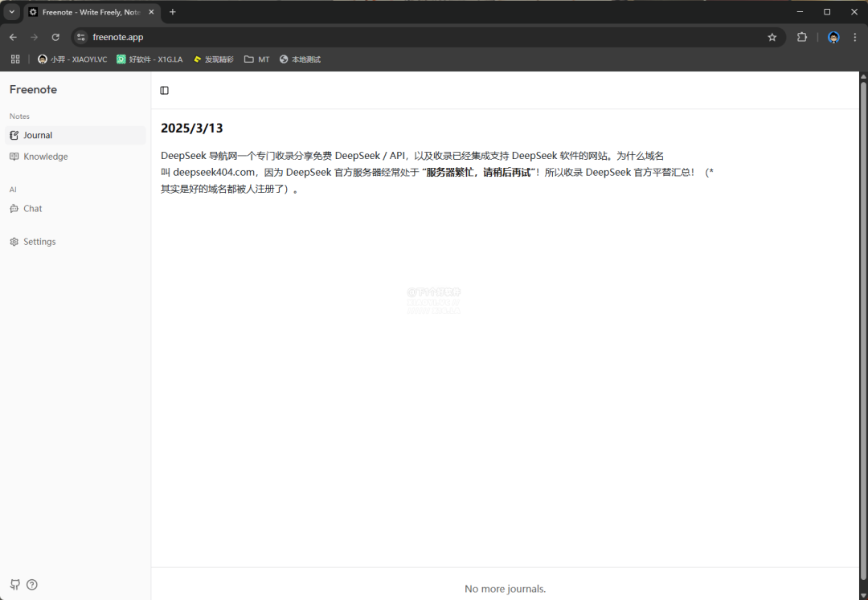Focus the freenote.app address bar
Viewport: 868px width, 600px height.
[429, 37]
